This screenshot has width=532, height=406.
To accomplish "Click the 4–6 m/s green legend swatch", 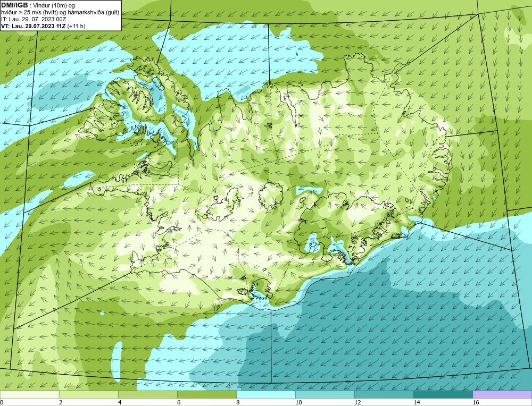I will (x=147, y=394).
